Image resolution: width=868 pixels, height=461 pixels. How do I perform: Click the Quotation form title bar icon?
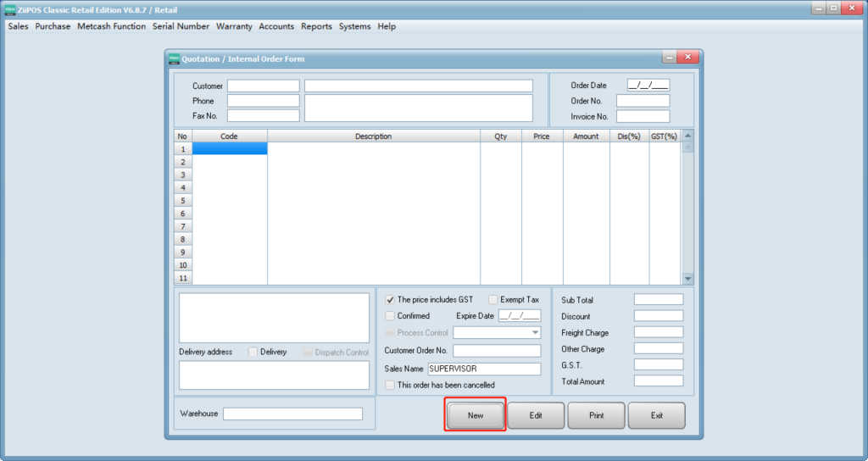pos(174,58)
